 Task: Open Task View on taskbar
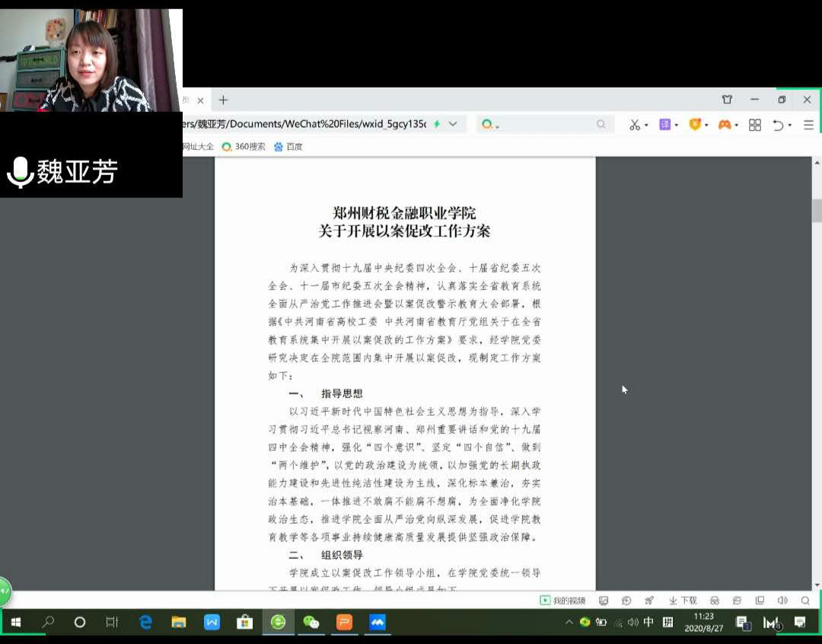tap(112, 623)
